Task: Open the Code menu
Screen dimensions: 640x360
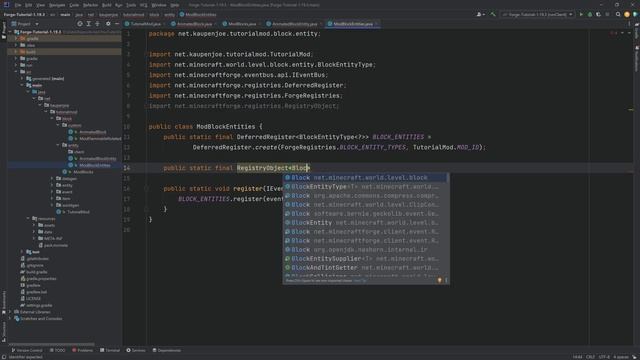Action: tap(74, 5)
